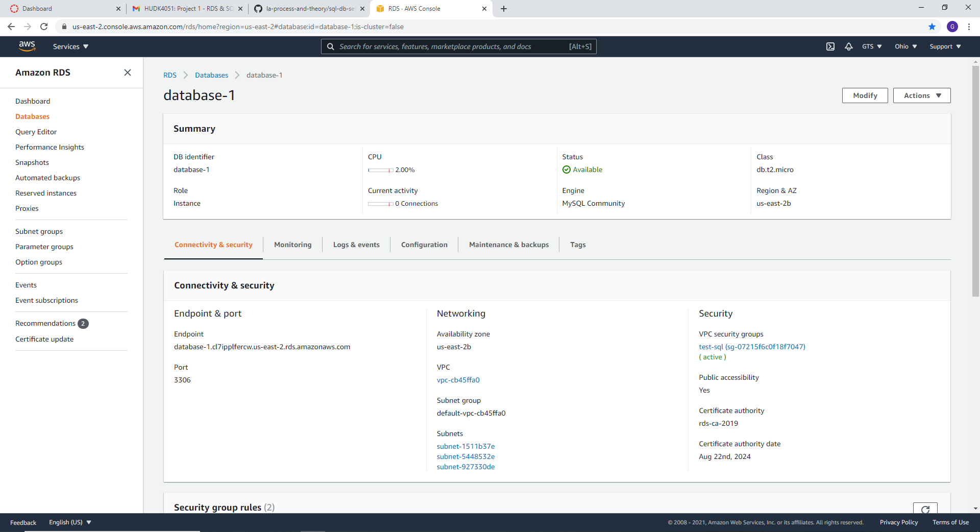Open Chrome three-dot menu
Screen dimensions: 980x532
[x=969, y=27]
